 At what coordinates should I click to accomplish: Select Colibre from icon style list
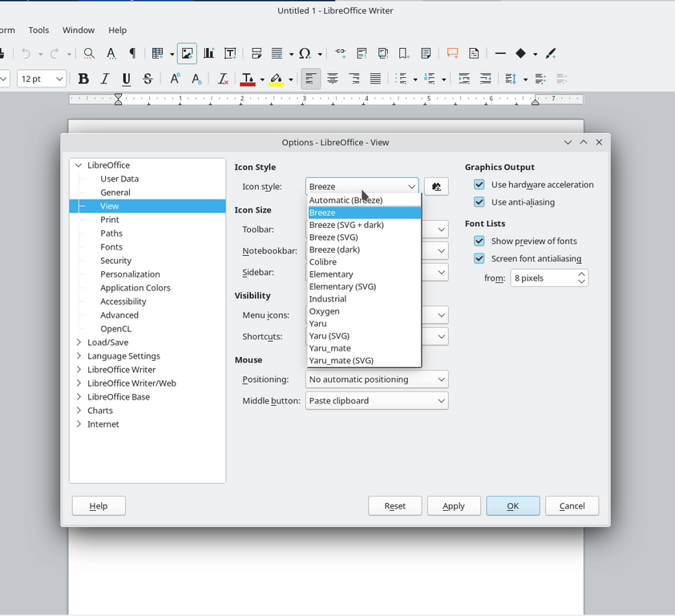coord(323,261)
